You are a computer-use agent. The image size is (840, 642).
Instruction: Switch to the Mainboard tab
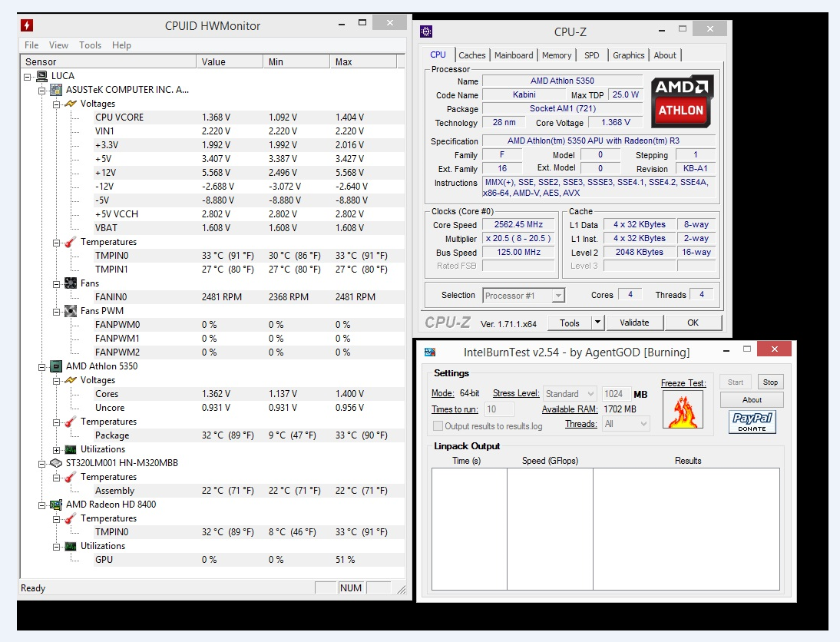[514, 55]
